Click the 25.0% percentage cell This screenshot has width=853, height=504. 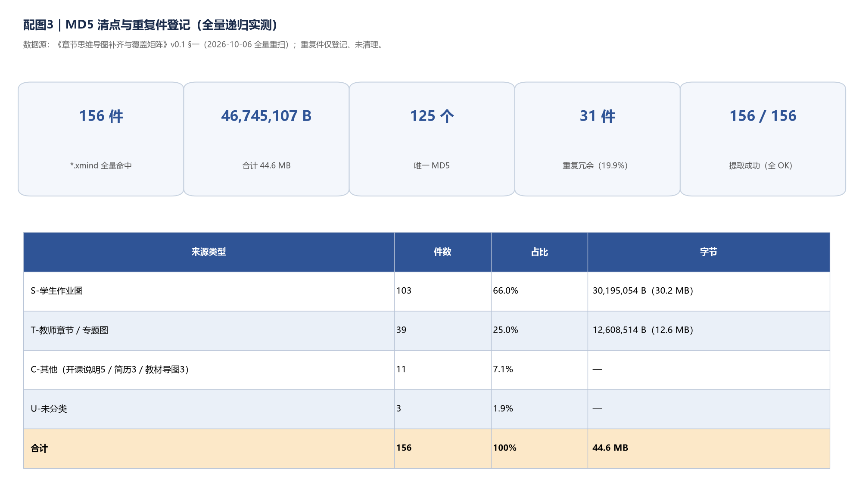(539, 331)
